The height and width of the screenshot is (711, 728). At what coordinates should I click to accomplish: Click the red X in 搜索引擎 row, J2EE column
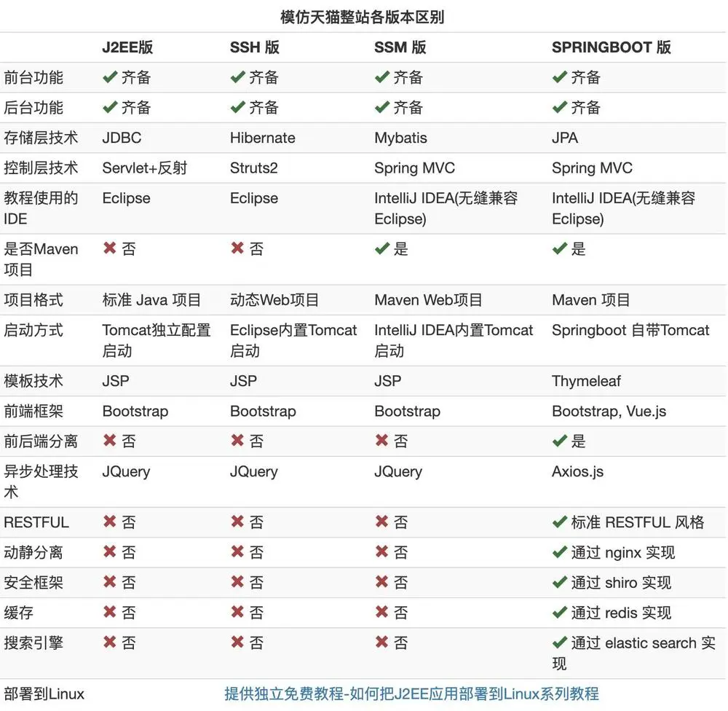pos(110,643)
